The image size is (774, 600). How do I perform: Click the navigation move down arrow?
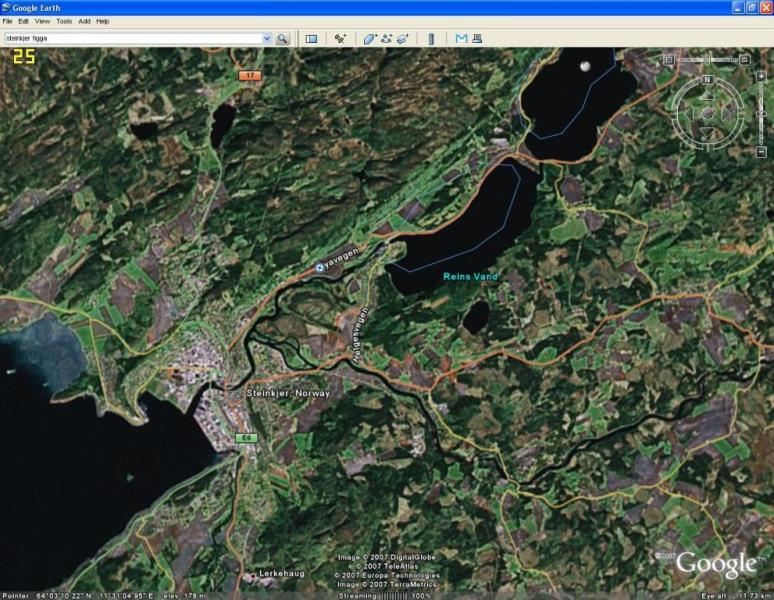pyautogui.click(x=707, y=132)
